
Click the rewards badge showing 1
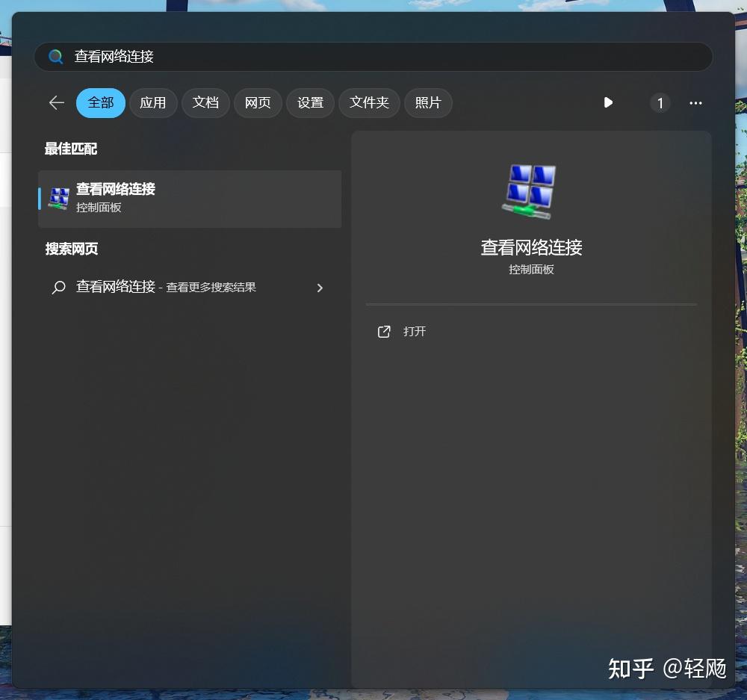pyautogui.click(x=660, y=103)
